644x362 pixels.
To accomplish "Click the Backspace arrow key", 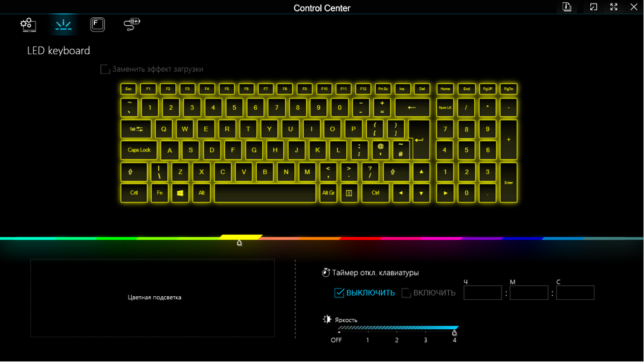I will 412,108.
